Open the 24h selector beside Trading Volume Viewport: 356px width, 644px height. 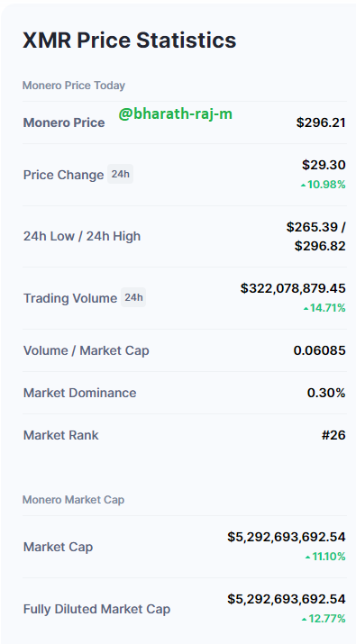tap(133, 297)
